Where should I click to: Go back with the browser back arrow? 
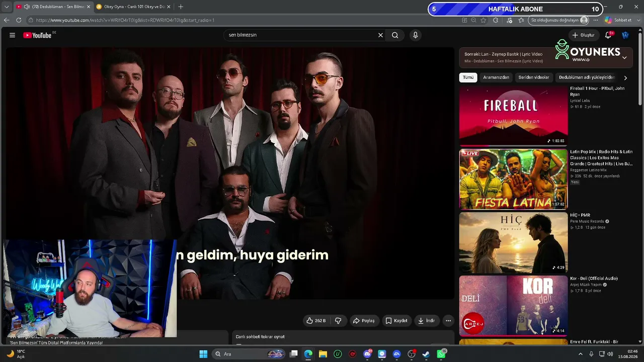tap(7, 20)
